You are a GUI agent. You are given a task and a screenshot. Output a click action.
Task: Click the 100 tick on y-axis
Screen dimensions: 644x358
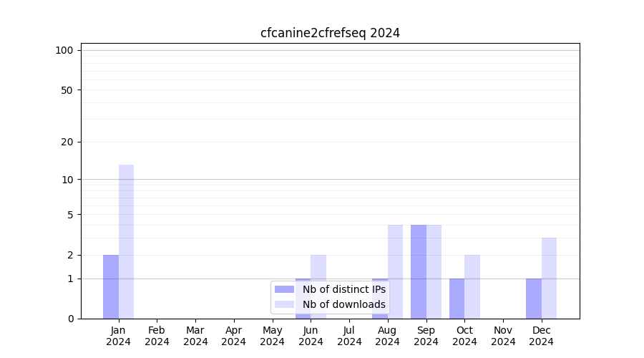(64, 50)
